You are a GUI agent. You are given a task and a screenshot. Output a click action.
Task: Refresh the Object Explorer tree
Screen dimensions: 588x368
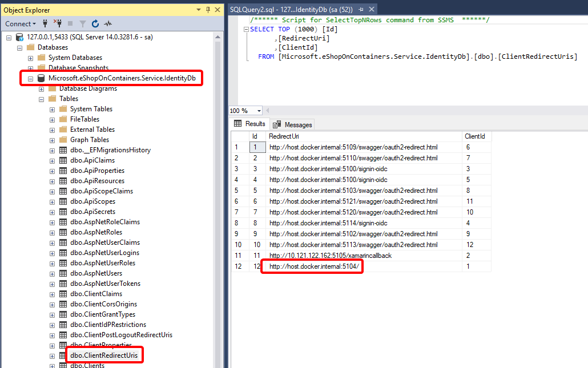[95, 23]
